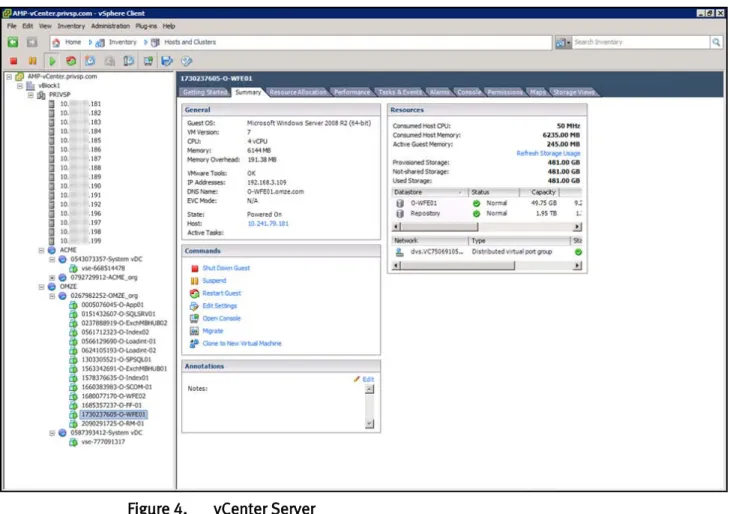Select VM 0005076045-O-App01 in the tree

click(112, 305)
